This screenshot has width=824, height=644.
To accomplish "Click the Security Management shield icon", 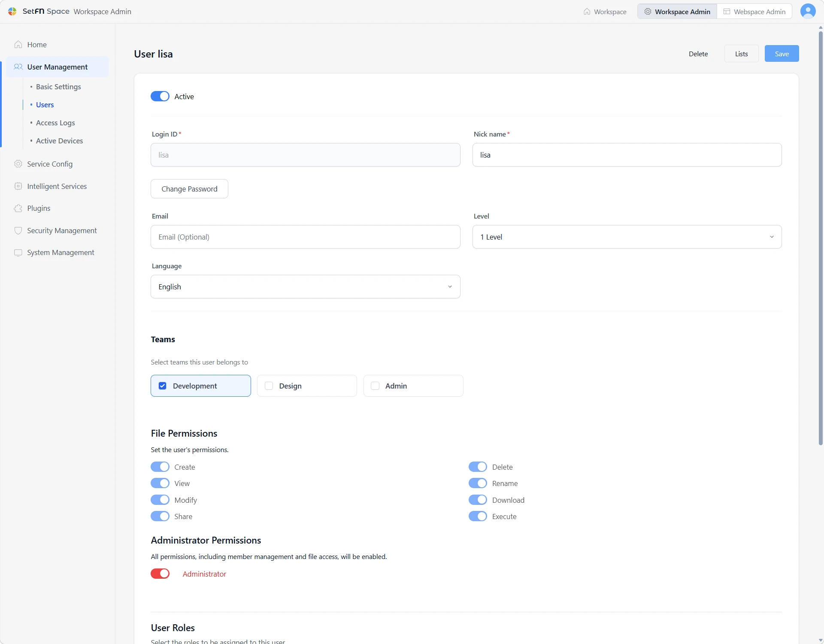I will 18,231.
